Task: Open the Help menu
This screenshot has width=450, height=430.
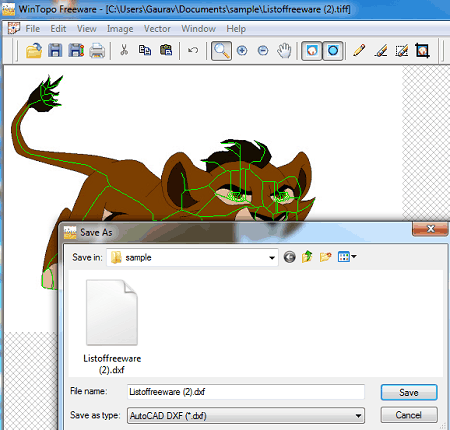Action: [236, 29]
